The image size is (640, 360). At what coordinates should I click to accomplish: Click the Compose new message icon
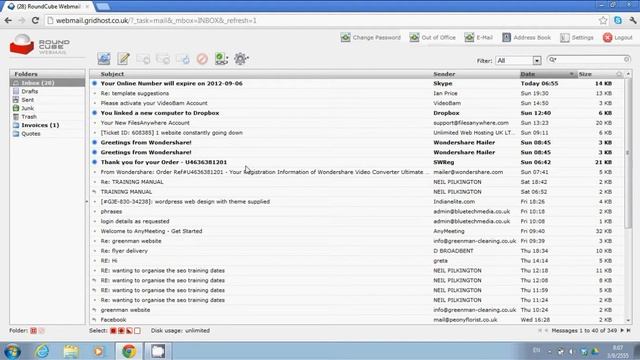point(123,59)
